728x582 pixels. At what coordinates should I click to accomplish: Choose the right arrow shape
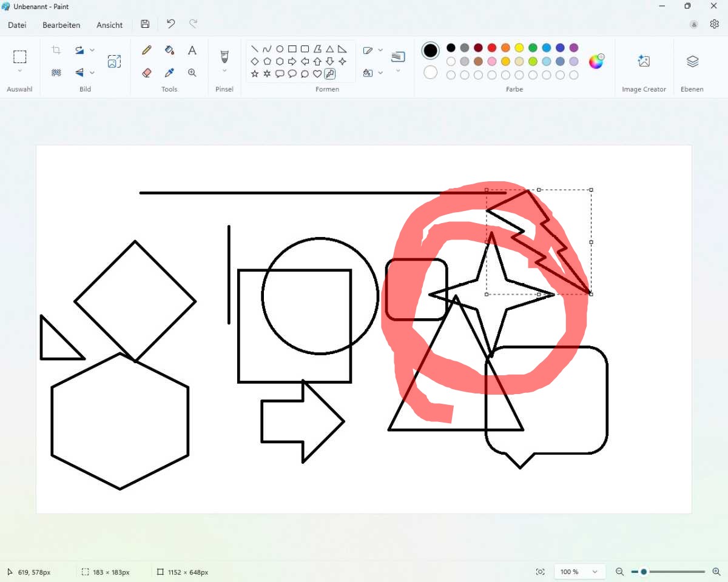(x=292, y=61)
